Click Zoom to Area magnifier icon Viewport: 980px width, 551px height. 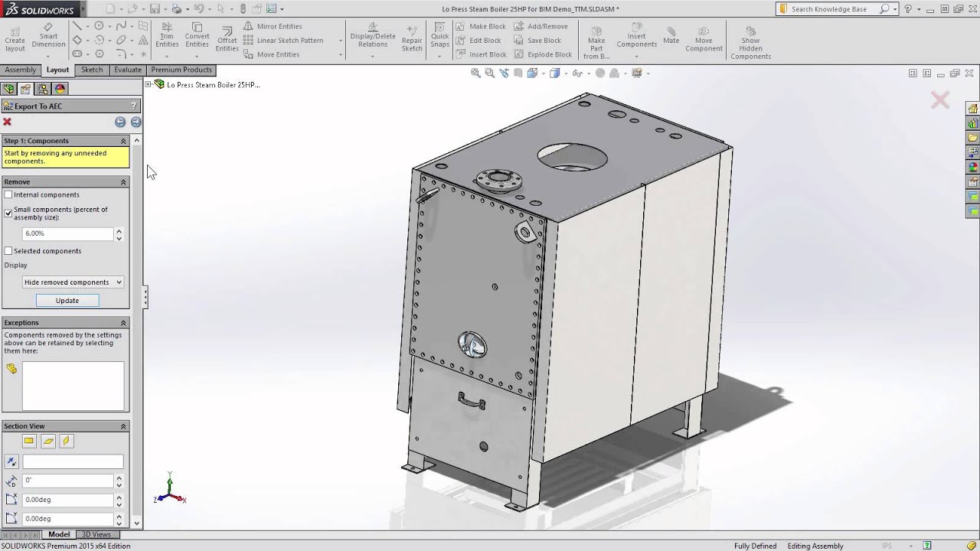pos(490,73)
